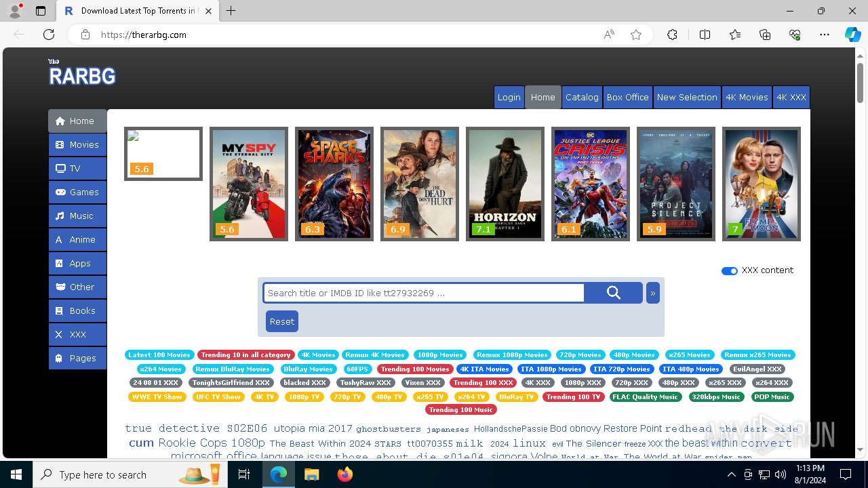Screen dimensions: 868x488
Task: Open Browser essentials icon
Action: coord(795,35)
